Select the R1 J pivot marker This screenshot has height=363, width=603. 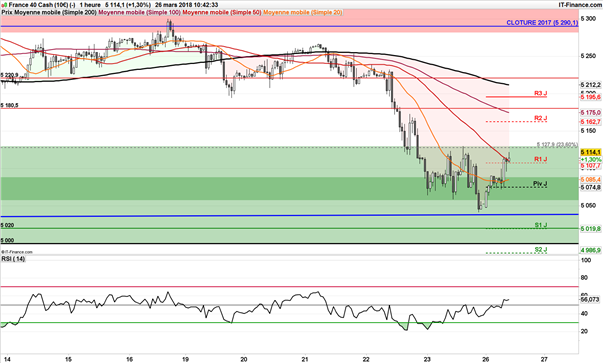(540, 159)
